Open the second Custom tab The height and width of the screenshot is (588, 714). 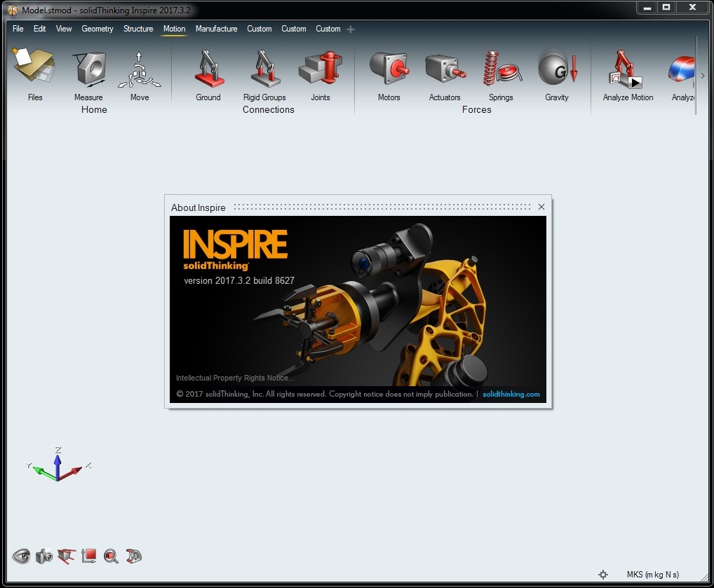[294, 29]
